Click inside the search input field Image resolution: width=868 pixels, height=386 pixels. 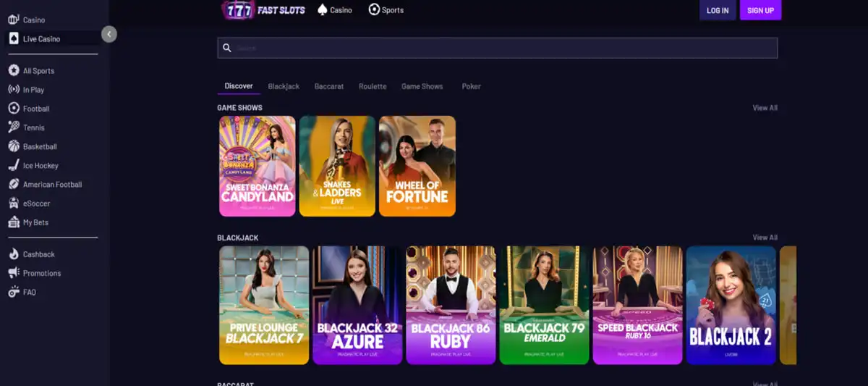(497, 48)
